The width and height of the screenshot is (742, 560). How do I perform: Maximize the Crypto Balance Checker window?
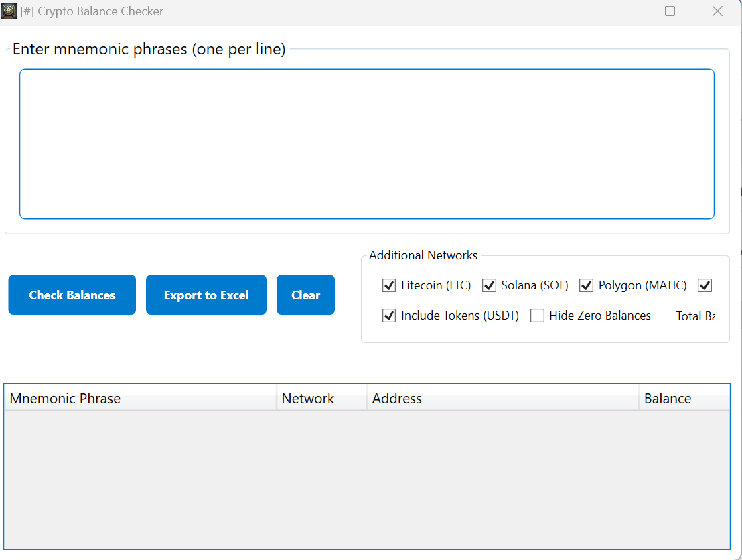point(670,11)
